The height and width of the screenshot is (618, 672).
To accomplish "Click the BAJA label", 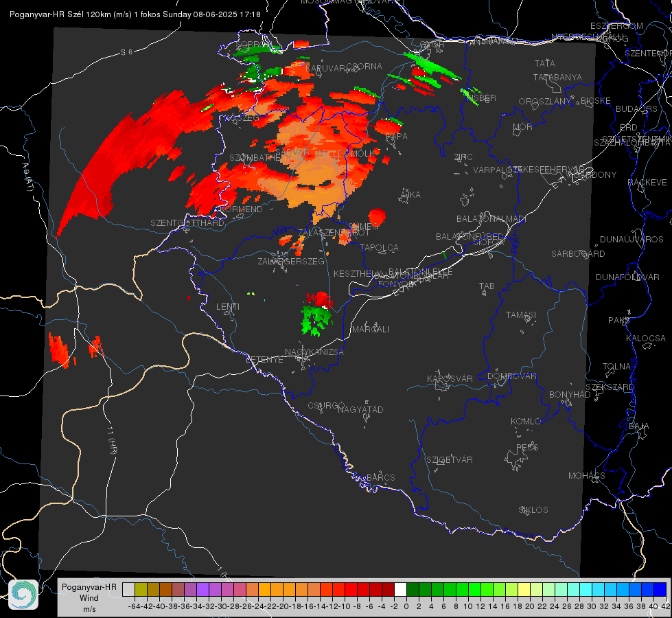I will [x=639, y=426].
